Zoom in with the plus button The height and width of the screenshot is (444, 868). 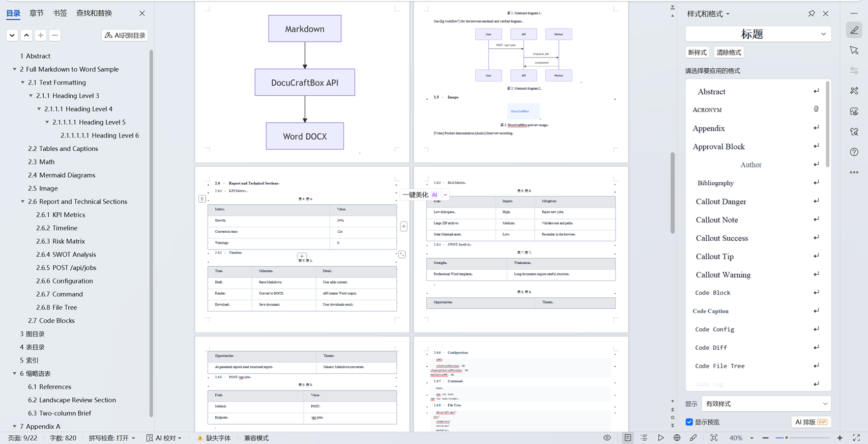click(x=840, y=438)
